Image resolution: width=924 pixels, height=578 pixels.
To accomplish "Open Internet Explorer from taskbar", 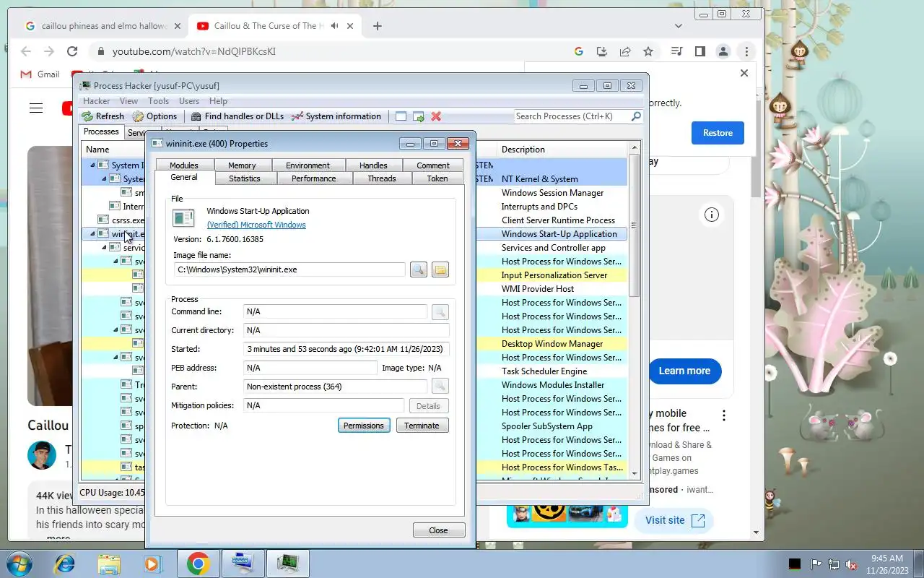I will point(65,564).
